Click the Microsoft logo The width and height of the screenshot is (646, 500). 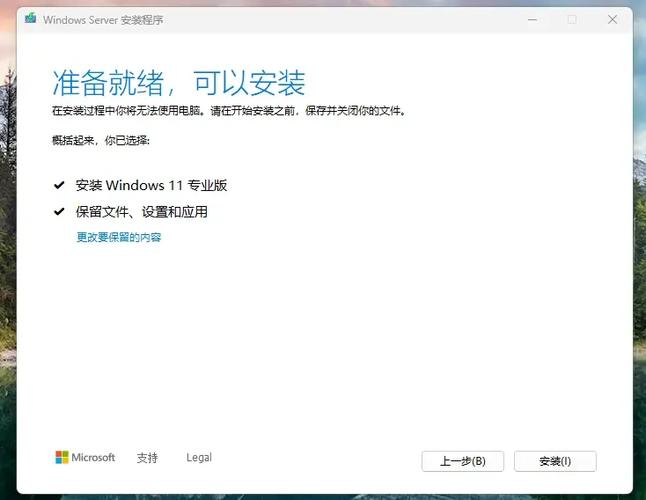[85, 457]
